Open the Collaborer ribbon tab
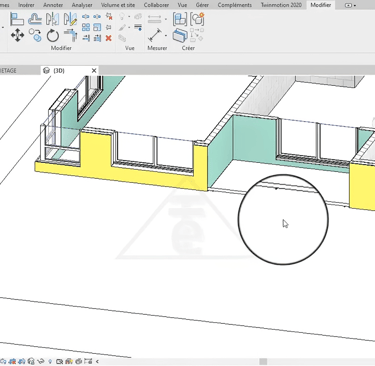This screenshot has height=366, width=375. (x=156, y=5)
